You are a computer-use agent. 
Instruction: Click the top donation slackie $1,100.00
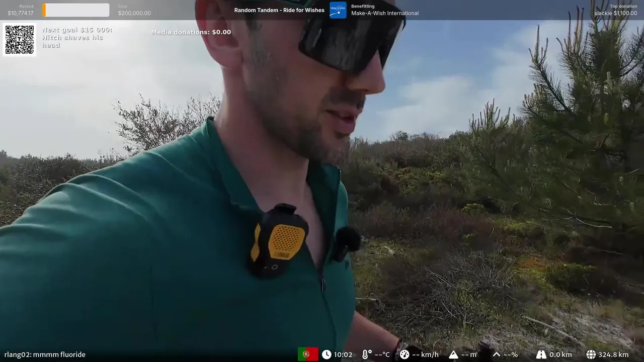(x=616, y=13)
